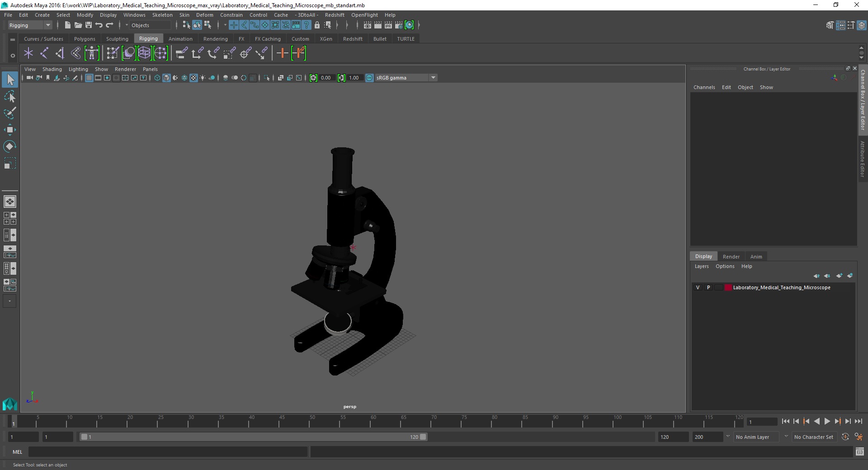This screenshot has width=868, height=470.
Task: Redo the last action from toolbar
Action: click(109, 25)
